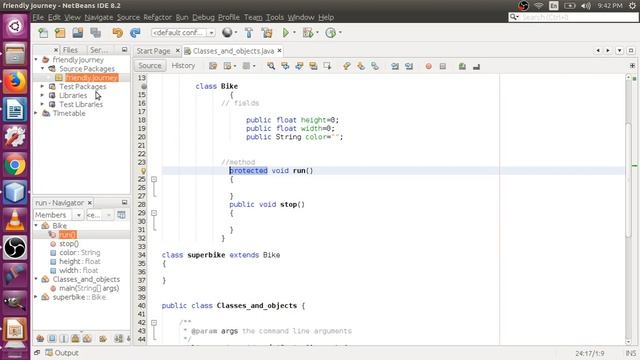Click the Find Previous Occurrence icon

coord(285,66)
